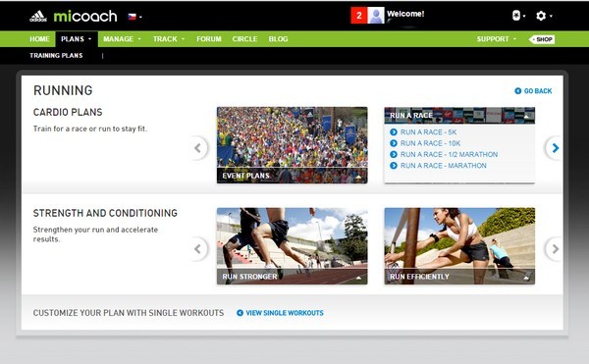Image resolution: width=589 pixels, height=364 pixels.
Task: Click the STRENGTH AND CONDITIONING heading
Action: [x=105, y=213]
